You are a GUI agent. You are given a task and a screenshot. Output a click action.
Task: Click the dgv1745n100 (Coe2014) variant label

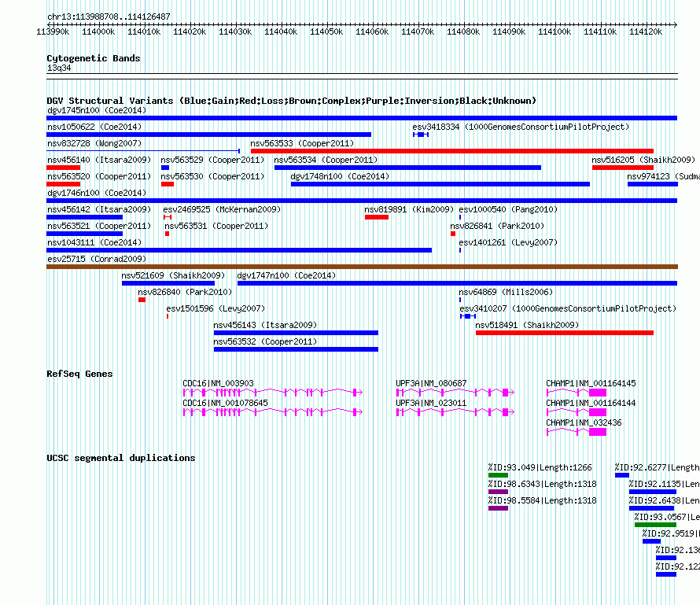[x=97, y=110]
